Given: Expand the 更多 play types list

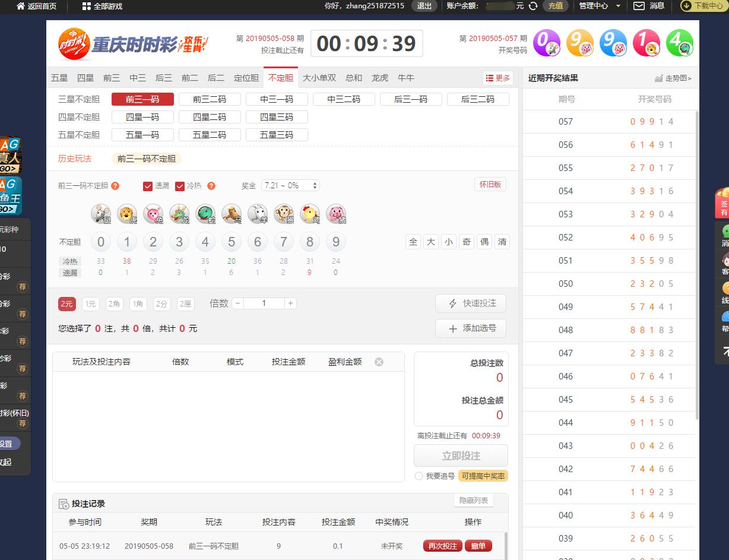Looking at the screenshot, I should point(497,78).
